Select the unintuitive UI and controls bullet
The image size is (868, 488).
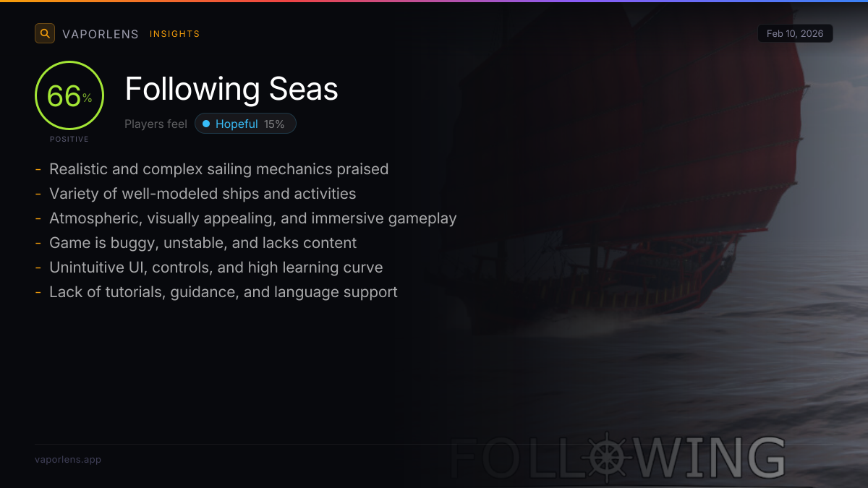click(x=216, y=267)
